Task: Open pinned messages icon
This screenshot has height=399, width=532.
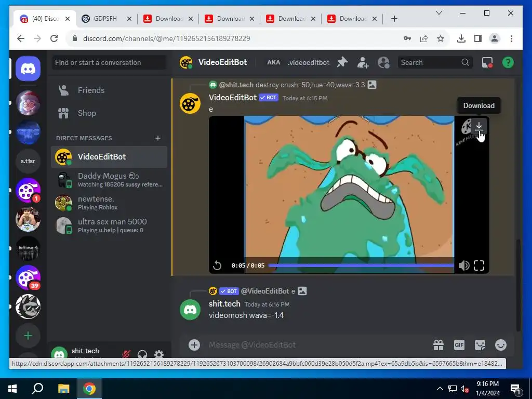Action: click(342, 62)
